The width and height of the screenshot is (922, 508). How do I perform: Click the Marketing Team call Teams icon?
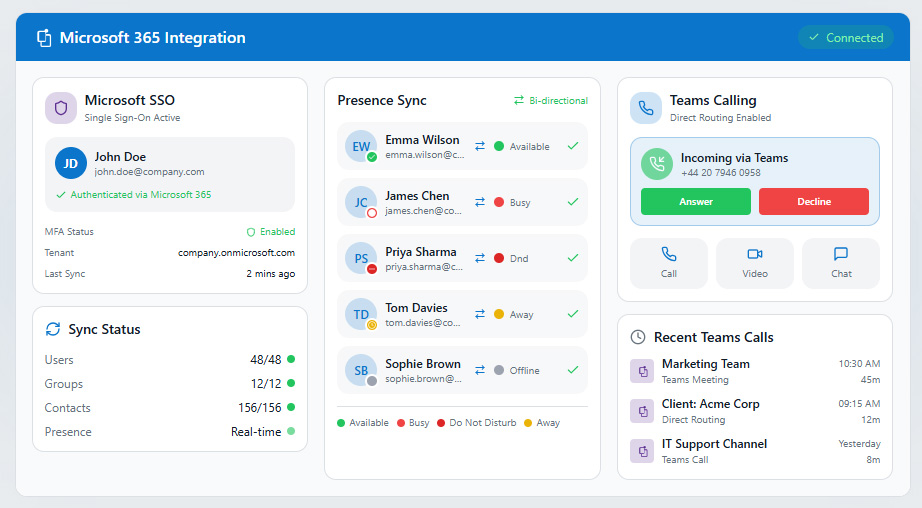coord(642,371)
